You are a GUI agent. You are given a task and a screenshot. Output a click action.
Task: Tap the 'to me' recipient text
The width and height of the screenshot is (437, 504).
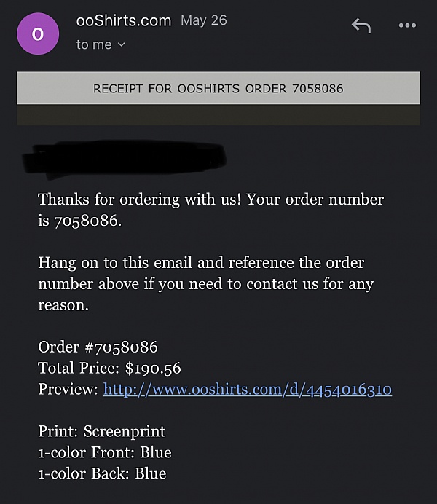(x=94, y=44)
